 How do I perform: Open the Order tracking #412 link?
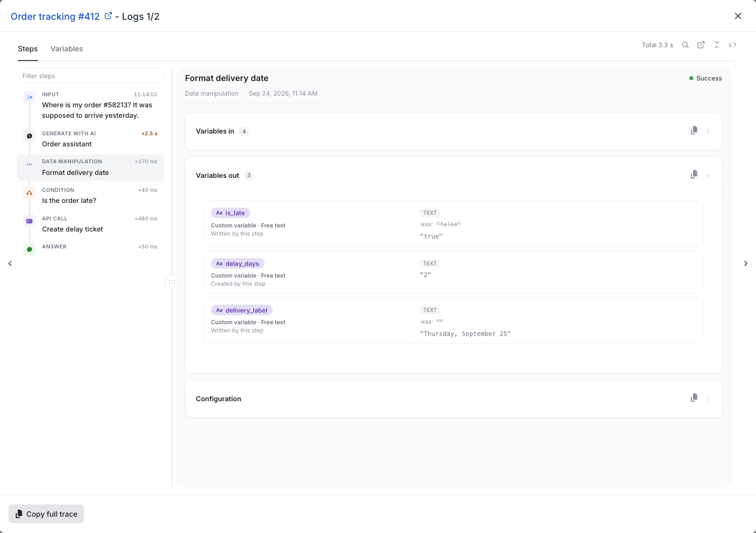point(55,16)
